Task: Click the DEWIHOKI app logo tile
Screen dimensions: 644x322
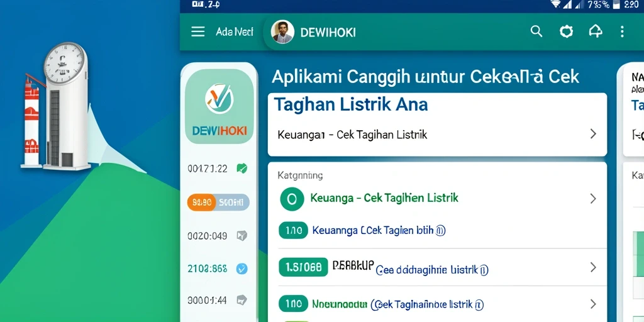Action: coord(219,106)
